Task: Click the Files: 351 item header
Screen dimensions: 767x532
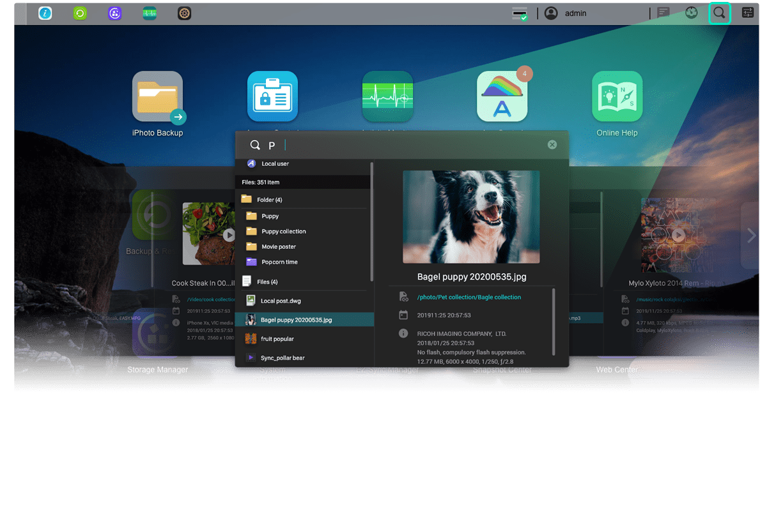Action: [303, 182]
